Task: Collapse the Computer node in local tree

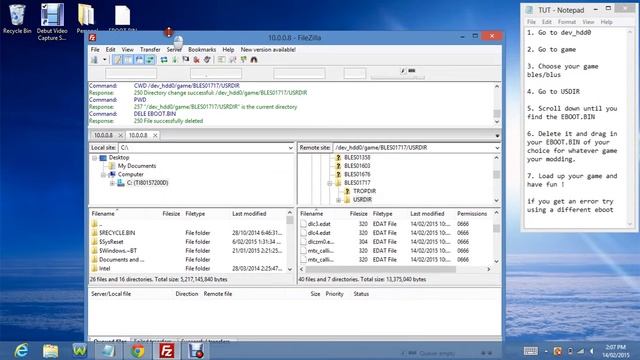Action: click(104, 175)
